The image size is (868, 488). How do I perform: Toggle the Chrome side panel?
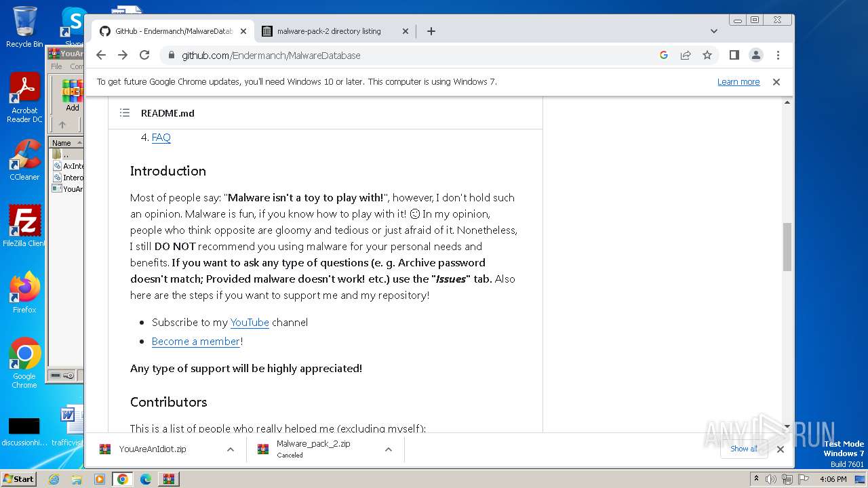click(x=734, y=55)
